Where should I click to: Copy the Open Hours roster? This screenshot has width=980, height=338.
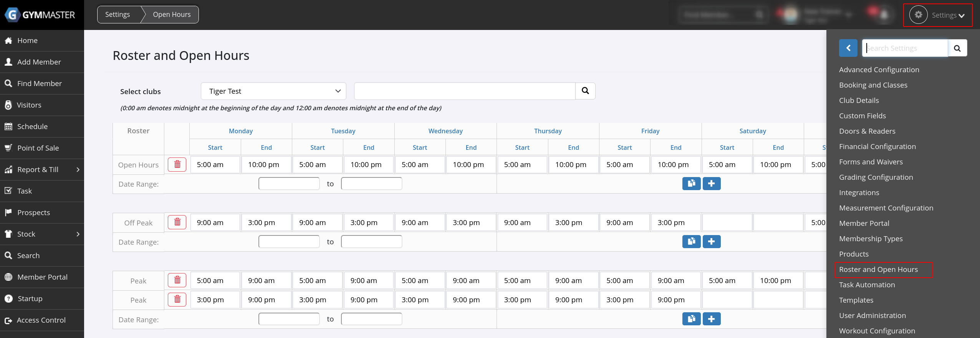pos(691,184)
